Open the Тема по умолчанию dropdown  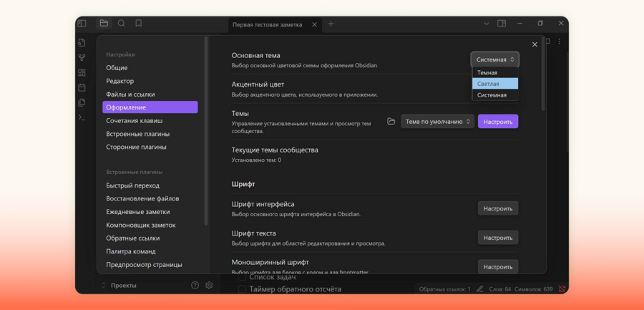pos(437,122)
